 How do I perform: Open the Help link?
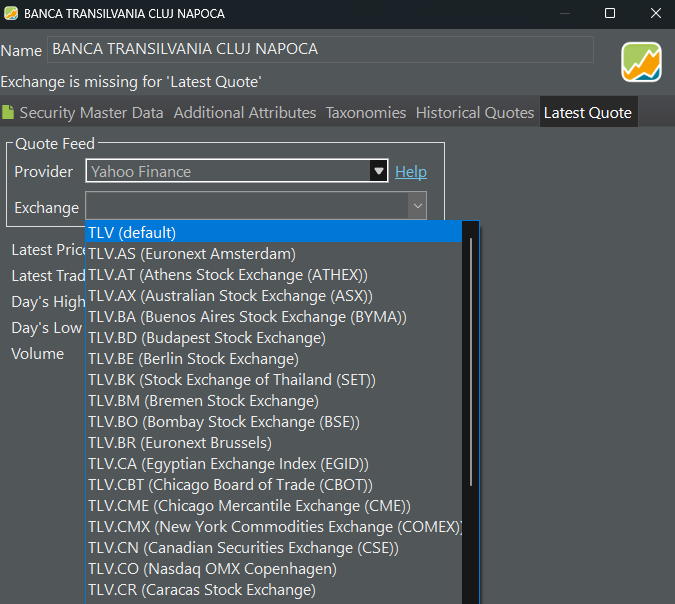pos(411,172)
